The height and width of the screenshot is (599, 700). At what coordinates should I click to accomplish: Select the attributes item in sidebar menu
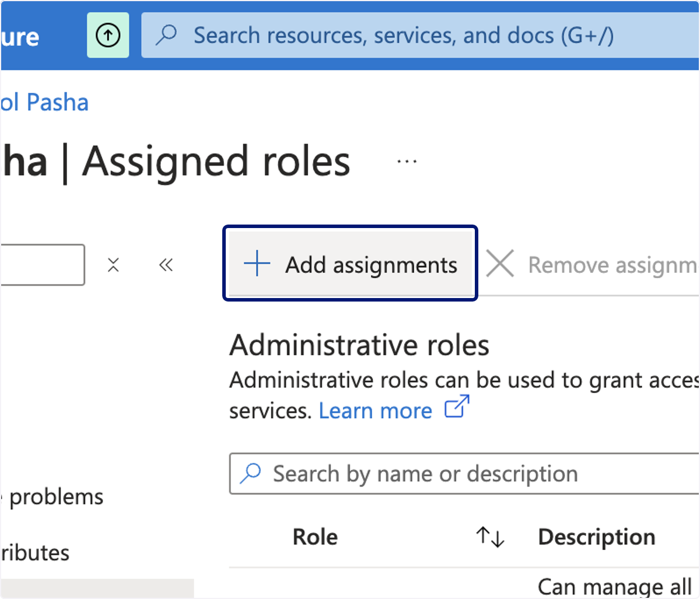coord(35,552)
